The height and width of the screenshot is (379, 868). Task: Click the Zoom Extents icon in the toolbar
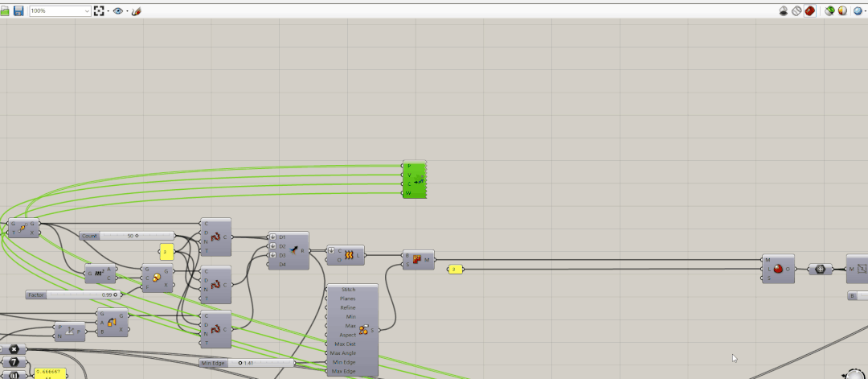(99, 10)
